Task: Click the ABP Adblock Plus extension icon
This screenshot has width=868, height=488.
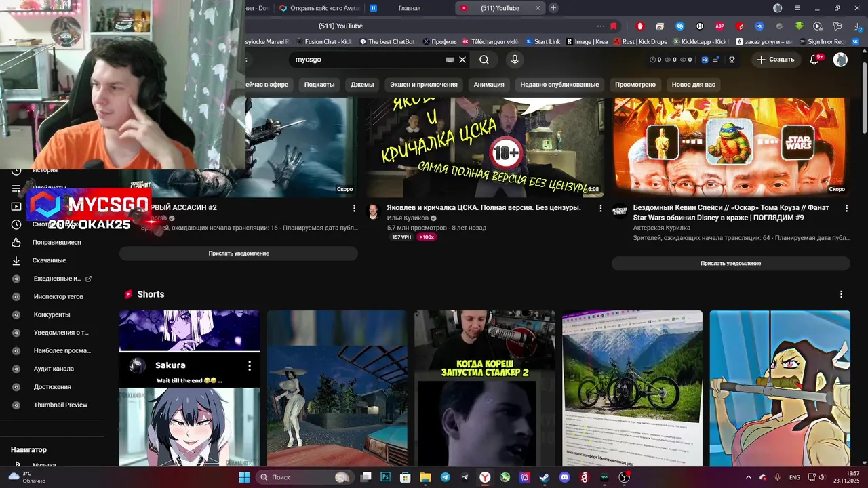Action: pyautogui.click(x=719, y=26)
